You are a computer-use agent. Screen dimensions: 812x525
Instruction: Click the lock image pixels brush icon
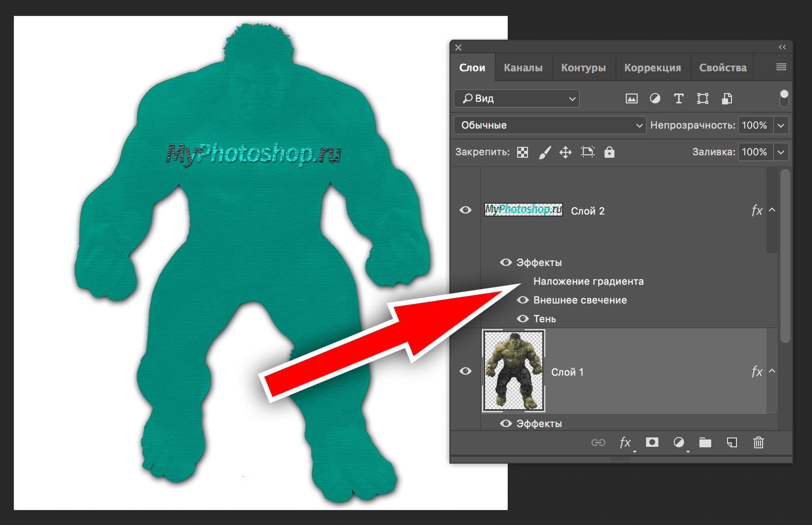click(x=544, y=152)
